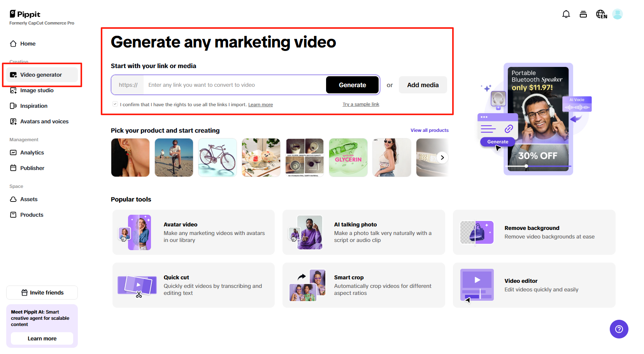Open Image studio from the sidebar

pos(37,90)
